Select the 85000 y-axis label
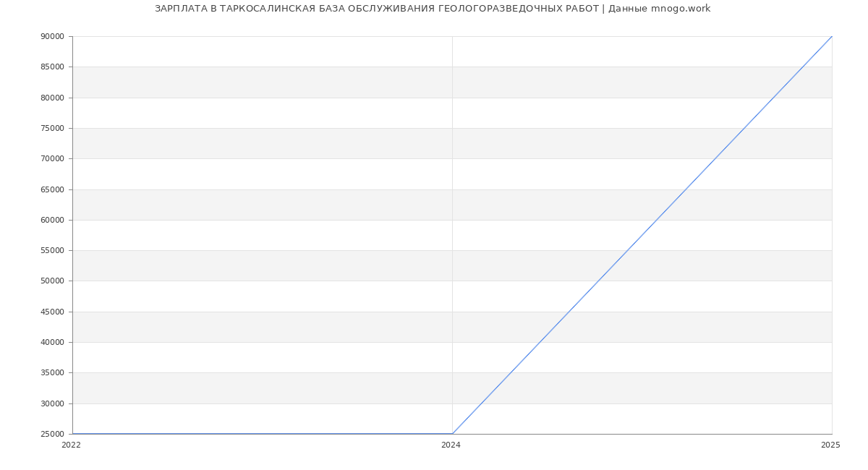This screenshot has width=868, height=470. point(52,67)
